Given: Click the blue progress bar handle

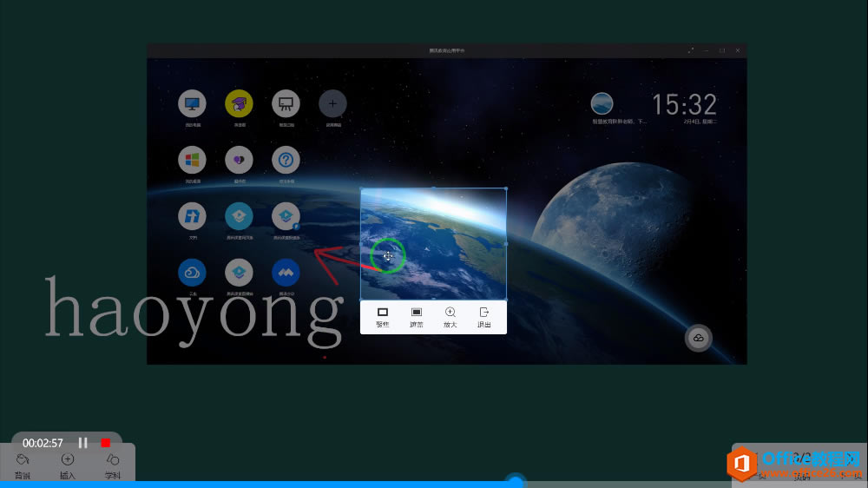Looking at the screenshot, I should (x=516, y=482).
